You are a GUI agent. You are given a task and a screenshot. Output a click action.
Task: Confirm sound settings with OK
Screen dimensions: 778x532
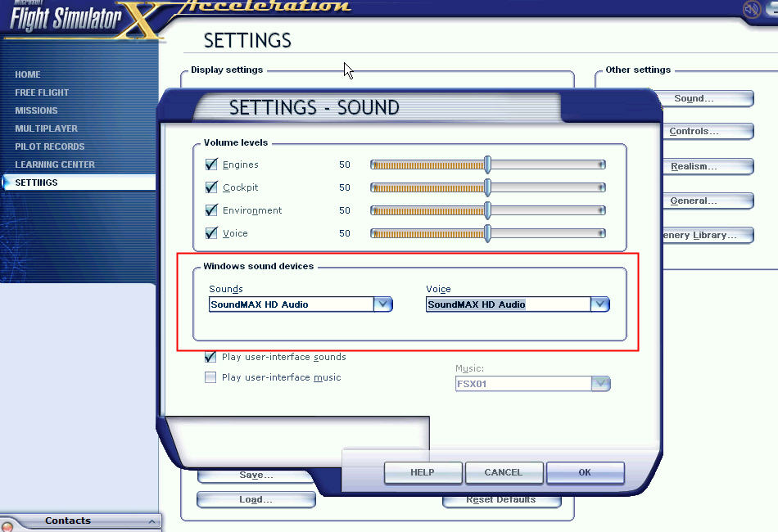(585, 472)
